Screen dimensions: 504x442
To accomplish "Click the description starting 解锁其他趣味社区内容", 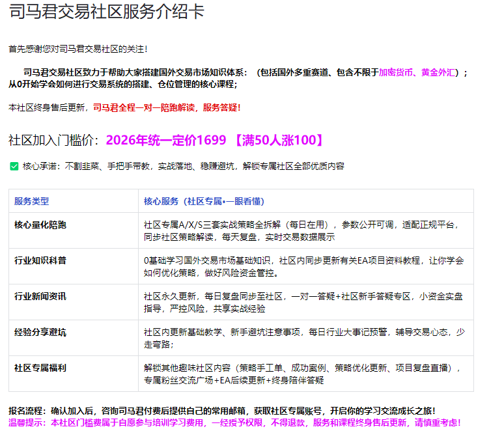I will [302, 374].
